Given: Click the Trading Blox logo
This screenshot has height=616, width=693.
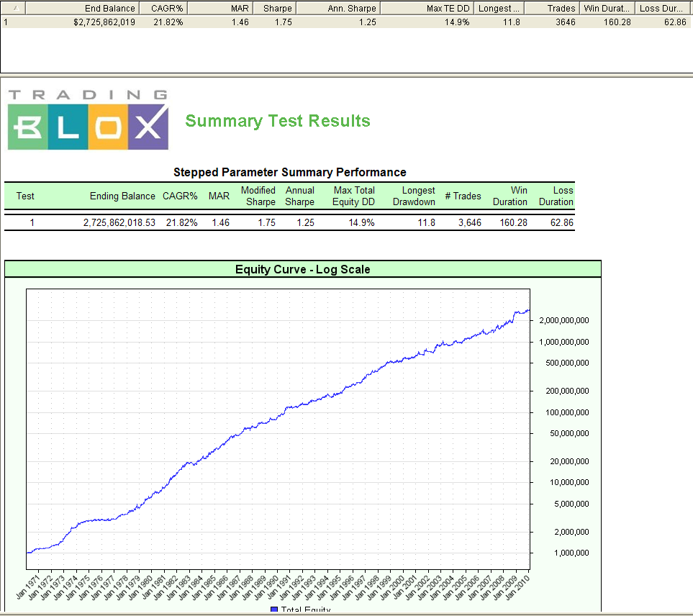Looking at the screenshot, I should (x=88, y=120).
